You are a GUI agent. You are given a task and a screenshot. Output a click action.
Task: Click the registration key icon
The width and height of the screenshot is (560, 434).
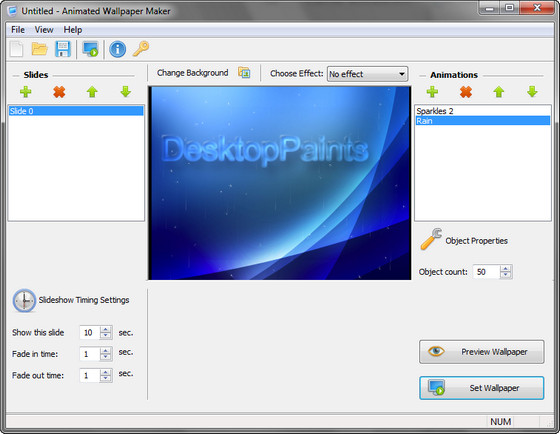141,49
